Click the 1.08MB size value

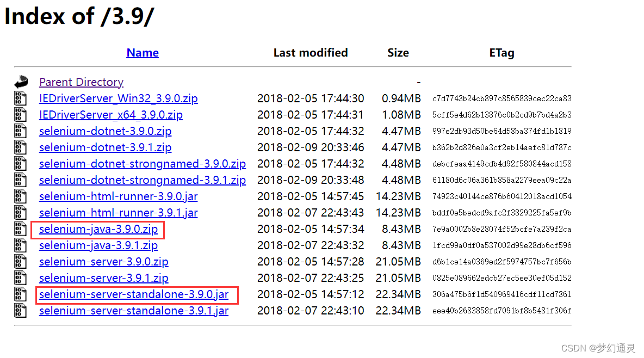tap(401, 115)
